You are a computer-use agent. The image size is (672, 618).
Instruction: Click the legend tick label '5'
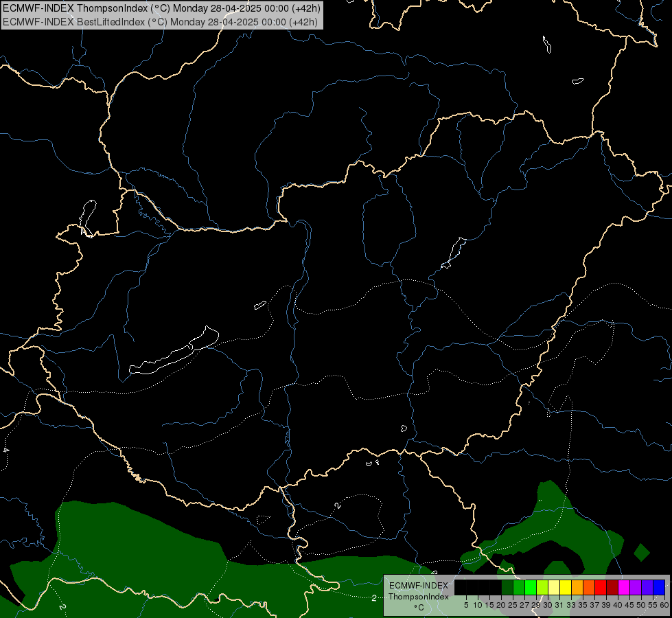pos(466,605)
